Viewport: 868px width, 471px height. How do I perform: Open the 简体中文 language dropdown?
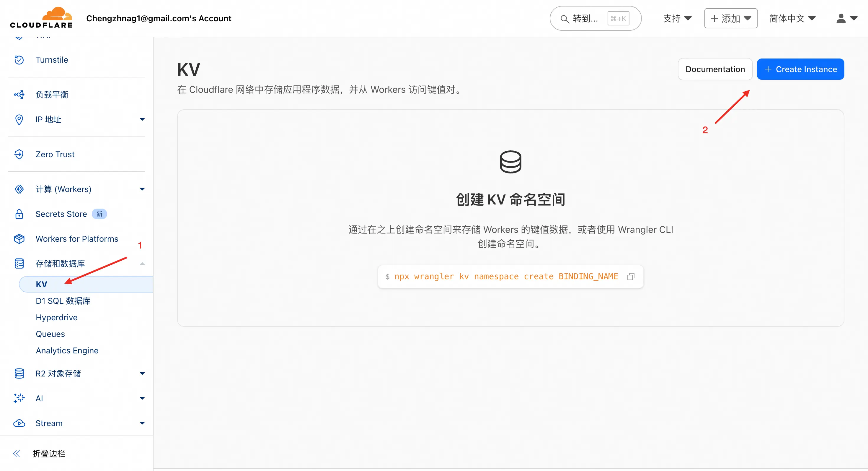pos(792,18)
